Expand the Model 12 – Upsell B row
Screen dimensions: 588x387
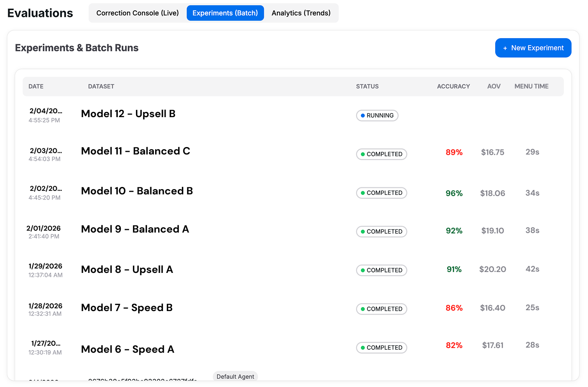coord(128,114)
